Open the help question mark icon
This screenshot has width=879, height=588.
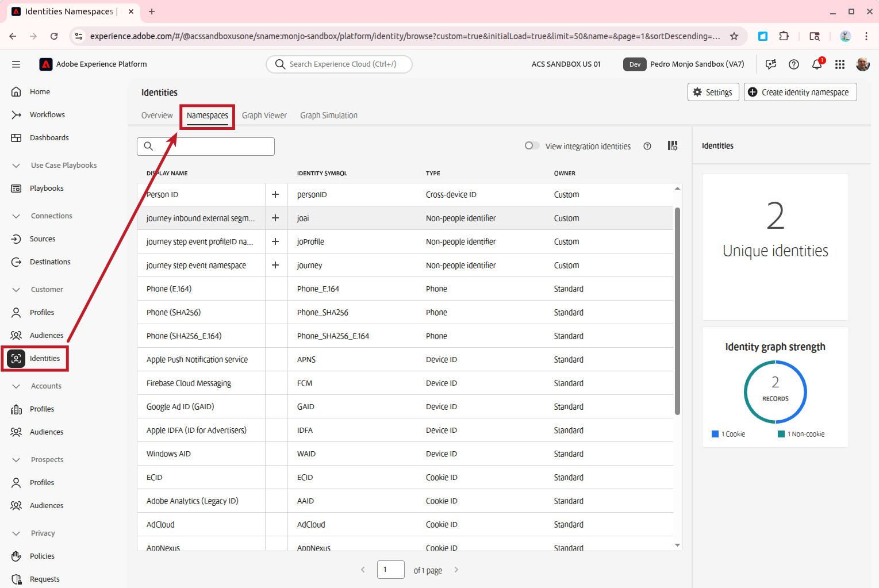coord(794,64)
